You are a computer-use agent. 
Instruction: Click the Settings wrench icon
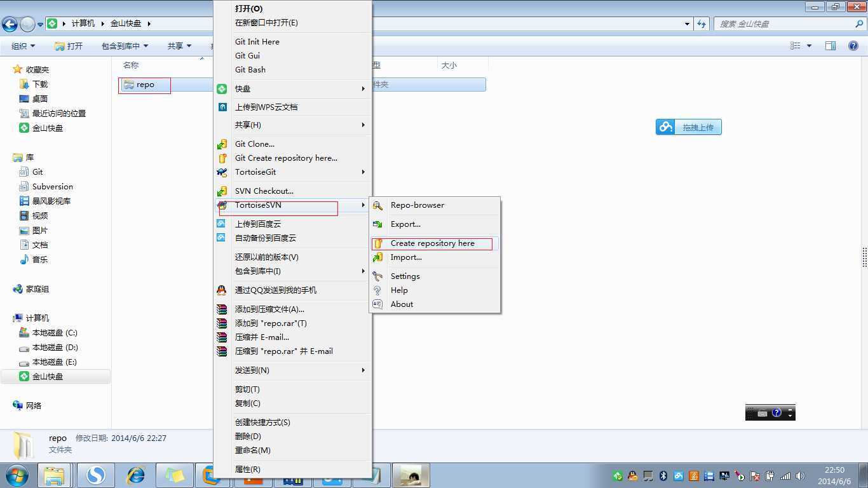pyautogui.click(x=377, y=276)
